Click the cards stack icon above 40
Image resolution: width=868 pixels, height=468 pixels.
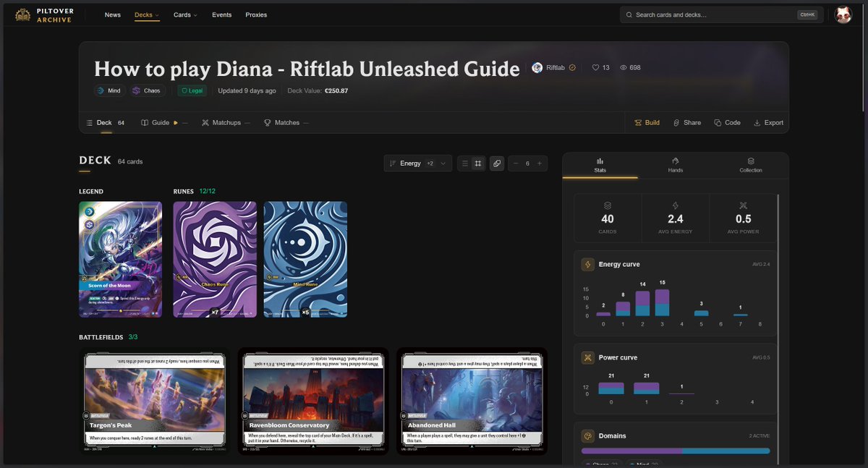[608, 205]
